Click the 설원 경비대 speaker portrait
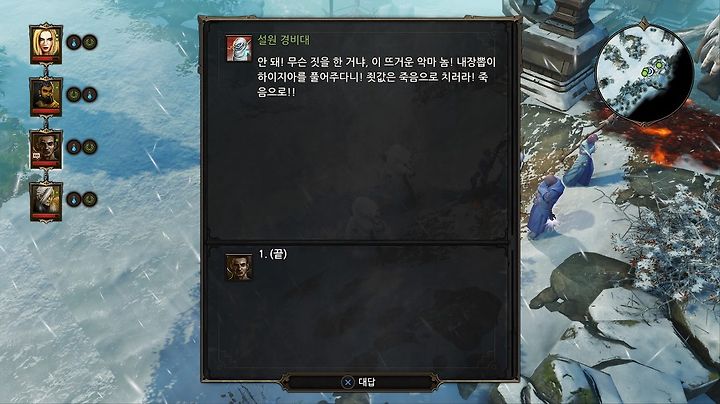Viewport: 720px width, 404px height. pyautogui.click(x=239, y=48)
